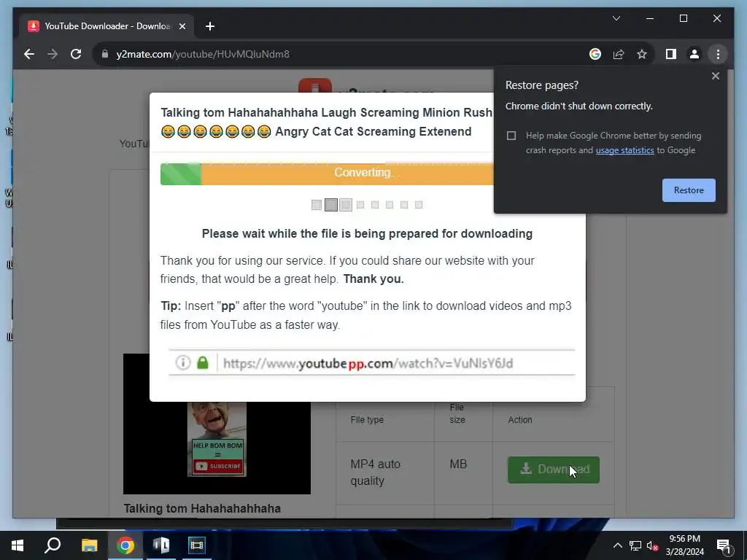Screen dimensions: 747x560
Task: Click the film-strip app in taskbar
Action: click(x=196, y=545)
